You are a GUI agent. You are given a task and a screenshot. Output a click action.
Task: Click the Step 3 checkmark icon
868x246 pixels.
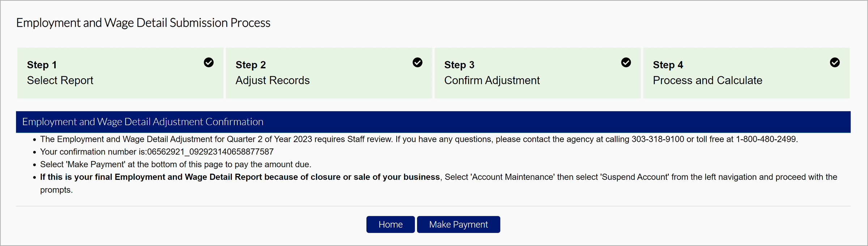pyautogui.click(x=626, y=63)
